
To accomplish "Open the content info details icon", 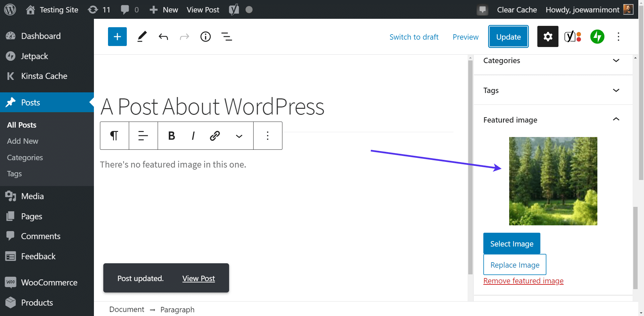I will click(x=205, y=37).
